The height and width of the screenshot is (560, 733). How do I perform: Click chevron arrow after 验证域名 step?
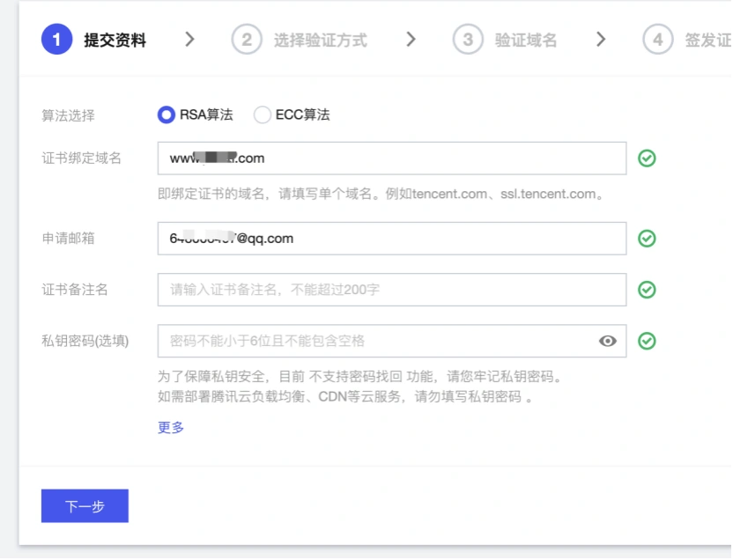601,40
